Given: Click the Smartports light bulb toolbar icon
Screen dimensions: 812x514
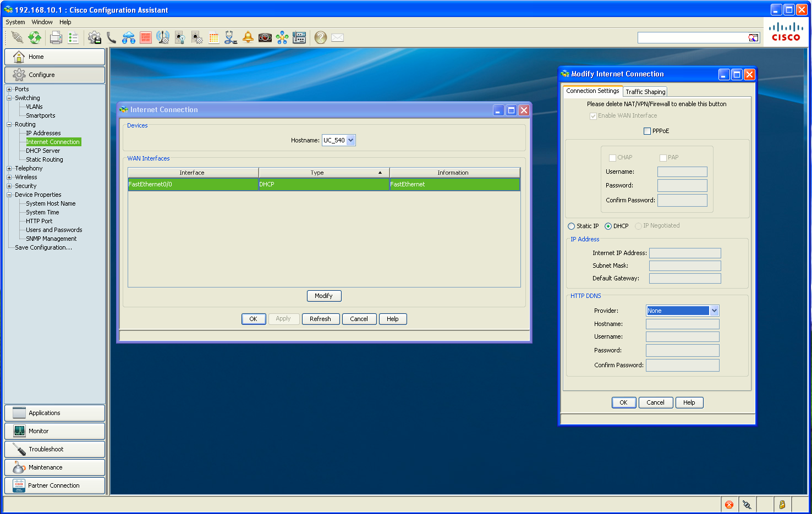Looking at the screenshot, I should (180, 37).
